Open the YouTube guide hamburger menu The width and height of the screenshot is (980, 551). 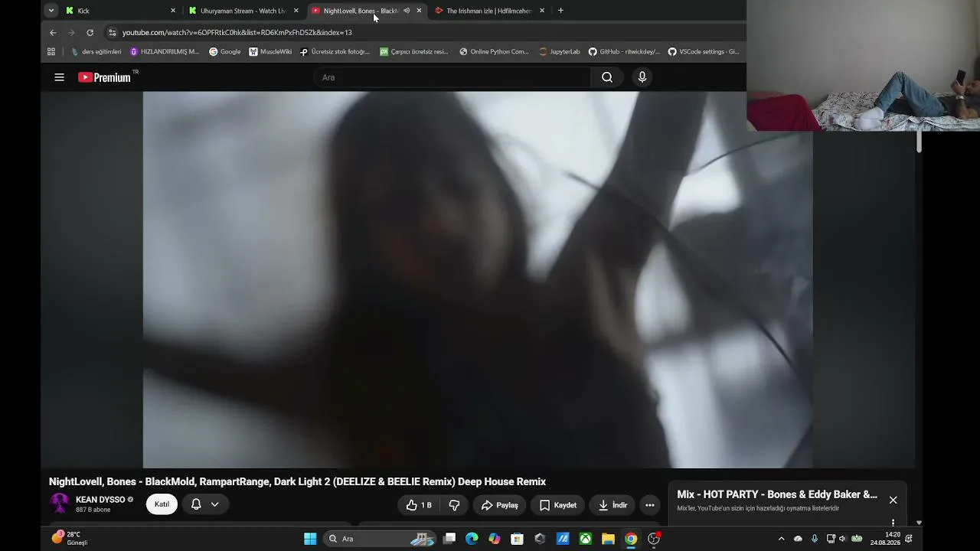59,77
